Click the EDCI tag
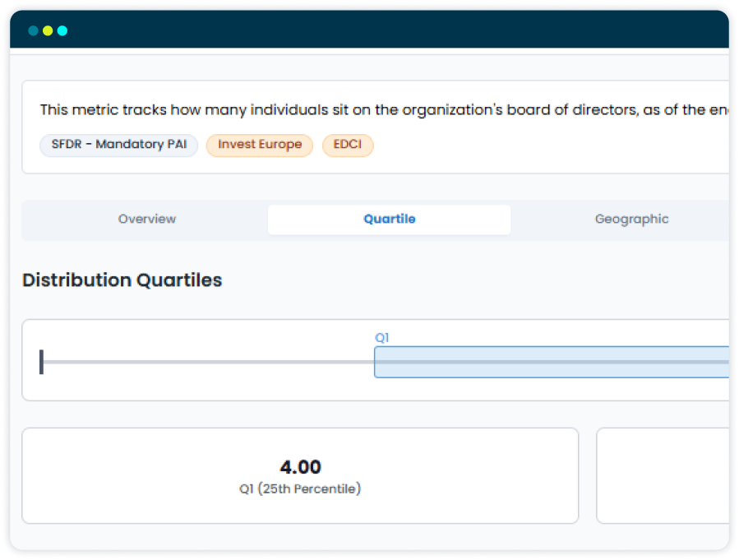This screenshot has height=560, width=739. [x=348, y=145]
